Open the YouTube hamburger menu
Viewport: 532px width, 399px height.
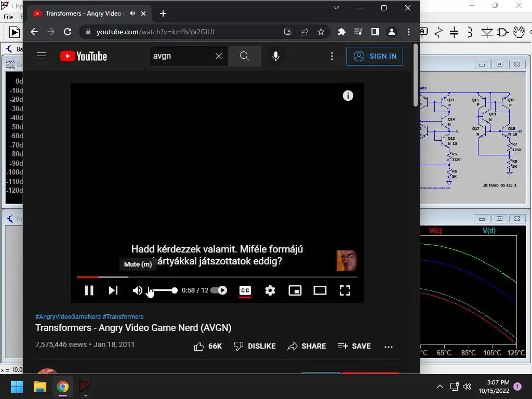point(42,56)
